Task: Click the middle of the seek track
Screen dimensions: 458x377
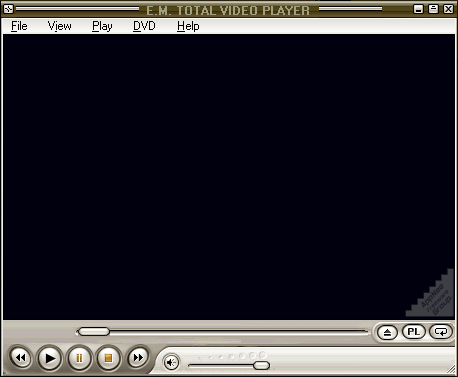Action: pos(223,331)
